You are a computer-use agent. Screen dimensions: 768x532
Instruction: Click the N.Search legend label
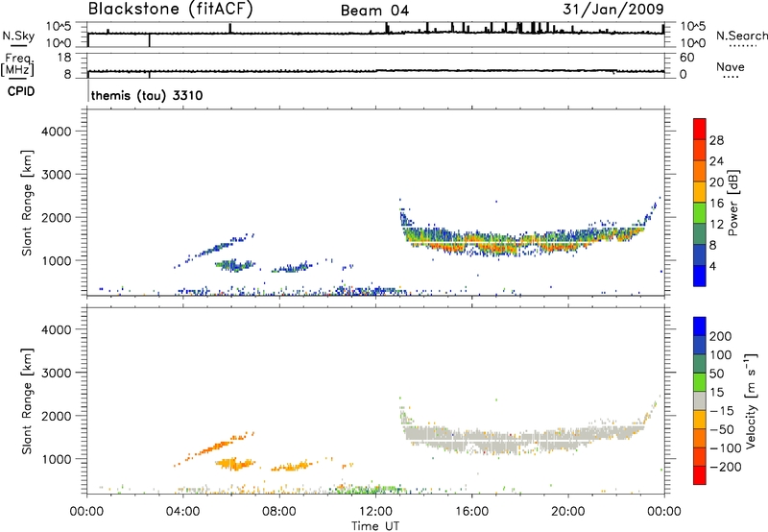pyautogui.click(x=742, y=36)
